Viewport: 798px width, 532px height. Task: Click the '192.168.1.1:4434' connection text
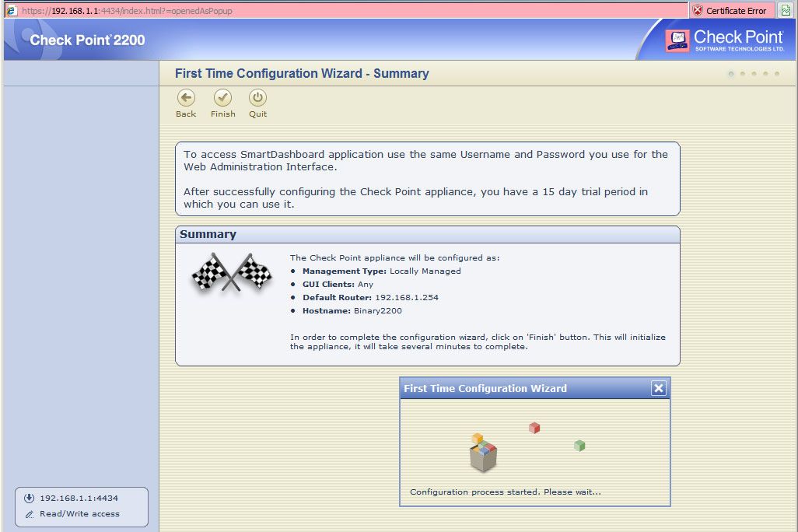79,498
